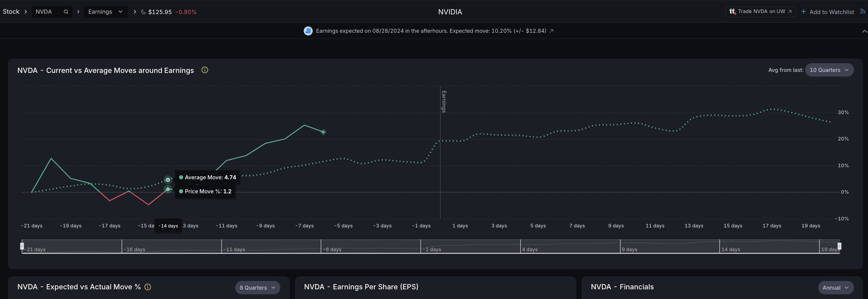Viewport: 868px width, 299px height.
Task: Click the right handle of chart range slider
Action: pyautogui.click(x=839, y=246)
